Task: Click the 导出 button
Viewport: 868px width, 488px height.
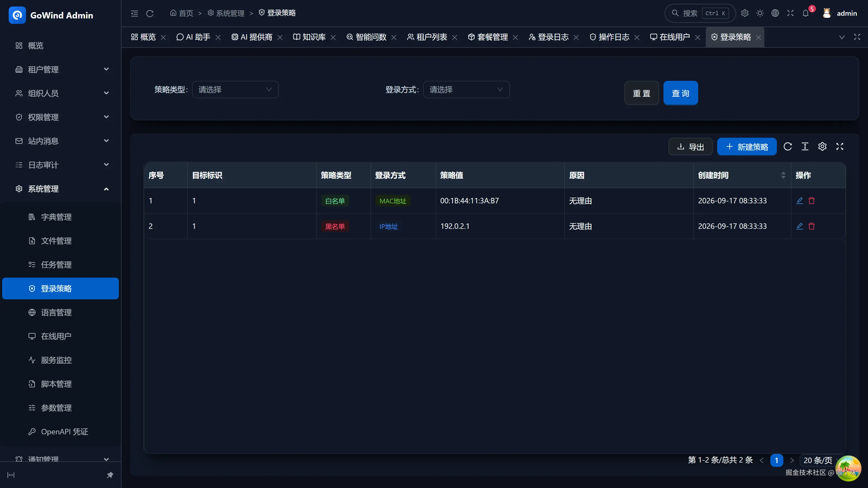Action: [690, 147]
